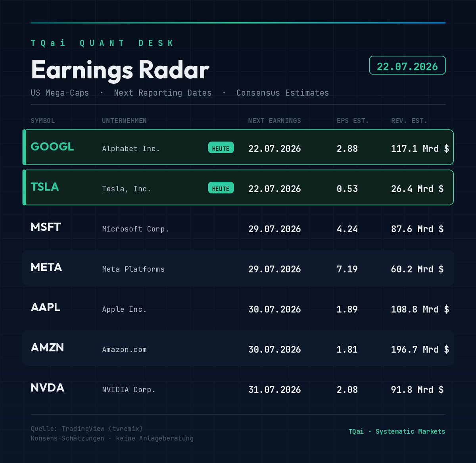Click AAPL earnings date 30.07.2026

(x=274, y=309)
